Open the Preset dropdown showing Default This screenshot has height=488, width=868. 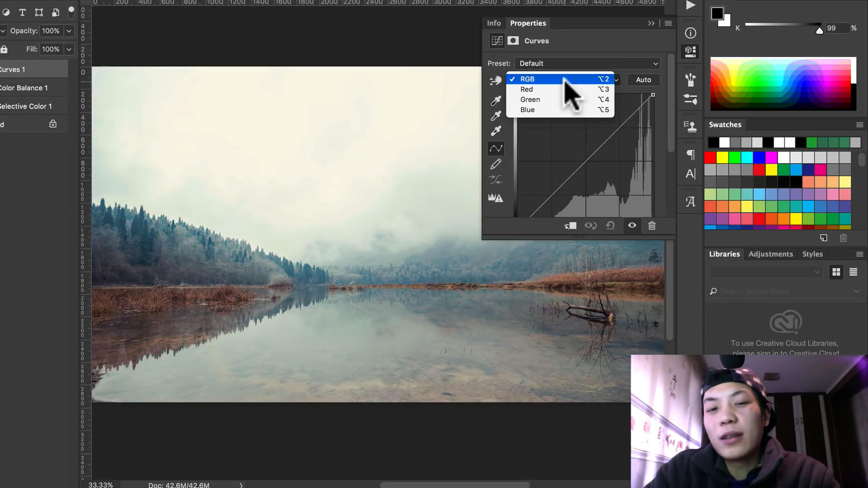click(587, 63)
